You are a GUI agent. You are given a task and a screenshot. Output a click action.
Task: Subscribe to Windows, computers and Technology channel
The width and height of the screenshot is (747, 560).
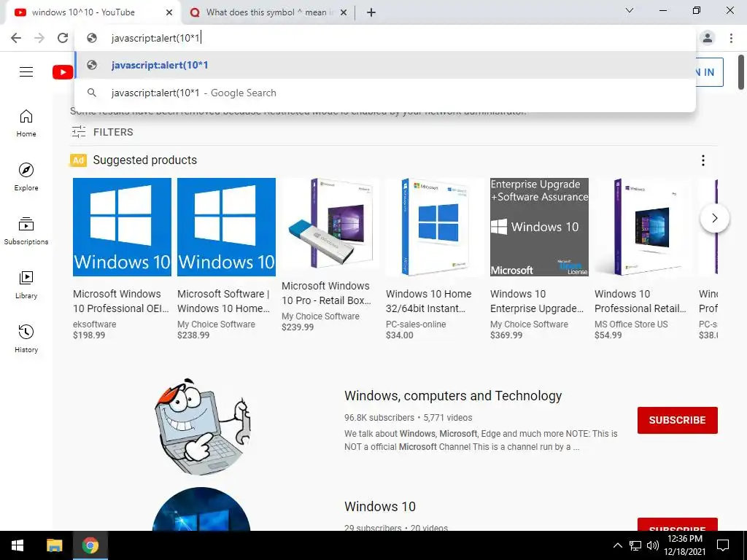pos(678,420)
